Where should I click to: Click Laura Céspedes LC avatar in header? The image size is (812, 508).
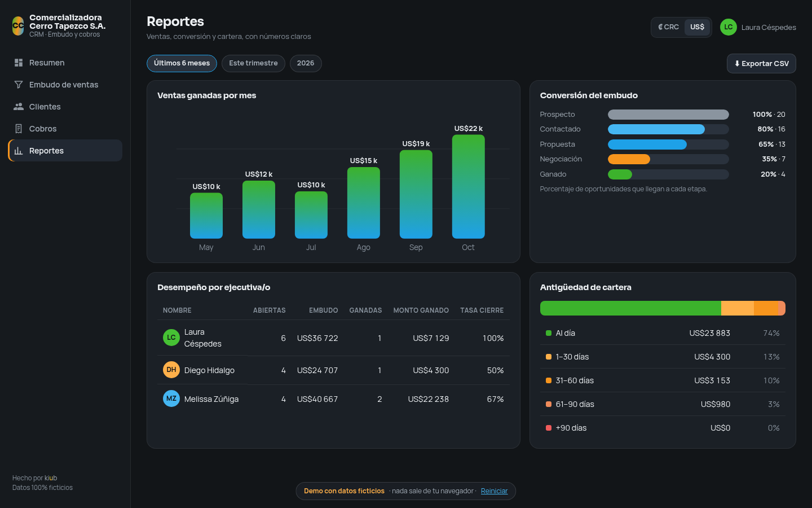729,27
